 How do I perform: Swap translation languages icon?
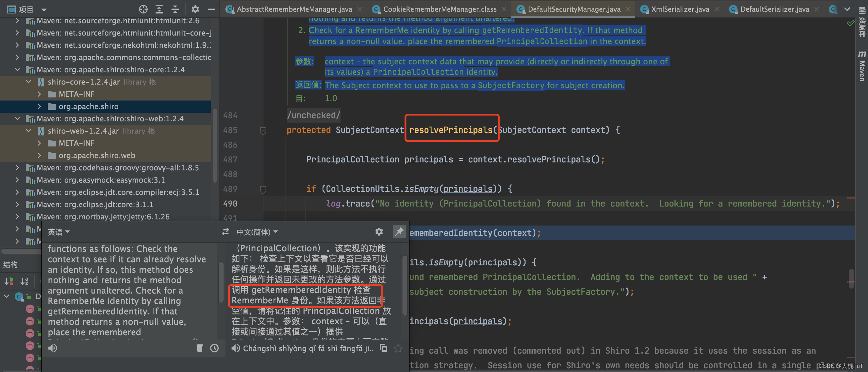coord(225,232)
